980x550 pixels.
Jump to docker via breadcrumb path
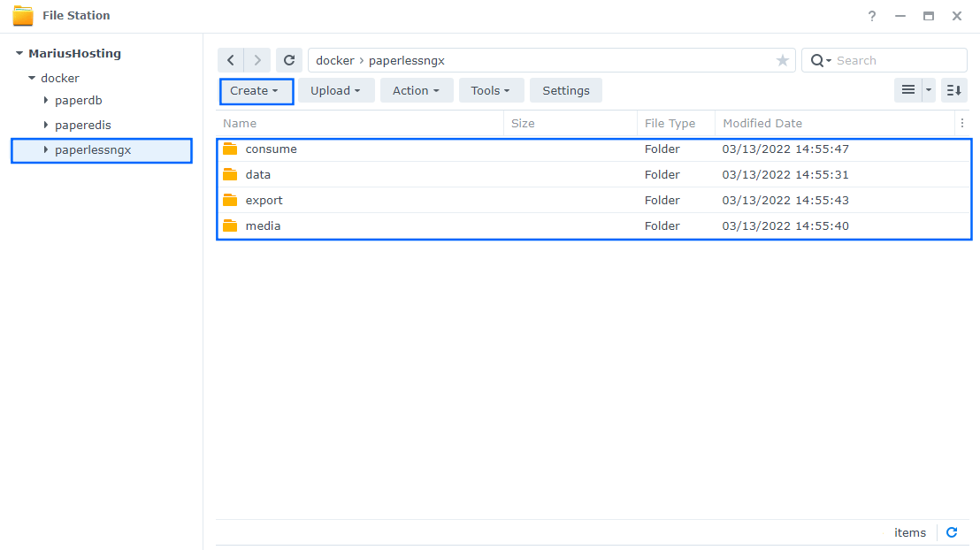337,59
